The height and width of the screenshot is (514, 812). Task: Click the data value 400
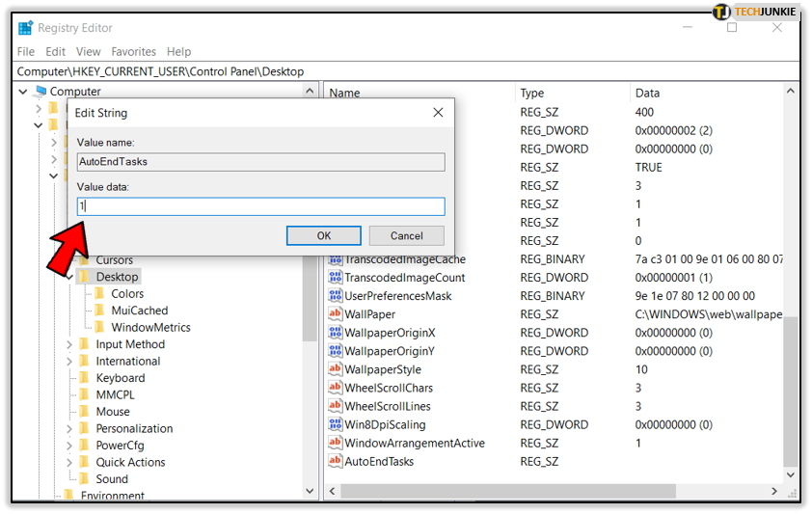[x=644, y=112]
